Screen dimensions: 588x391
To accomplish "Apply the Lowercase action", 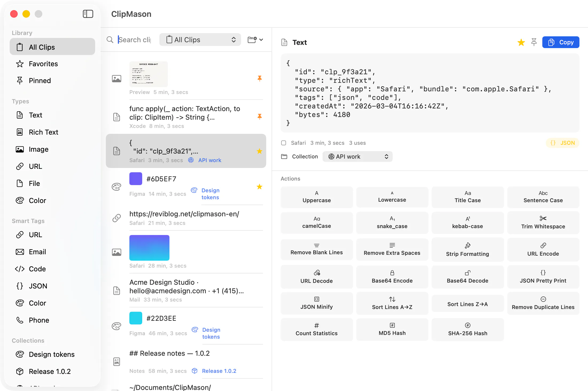I will pyautogui.click(x=392, y=197).
